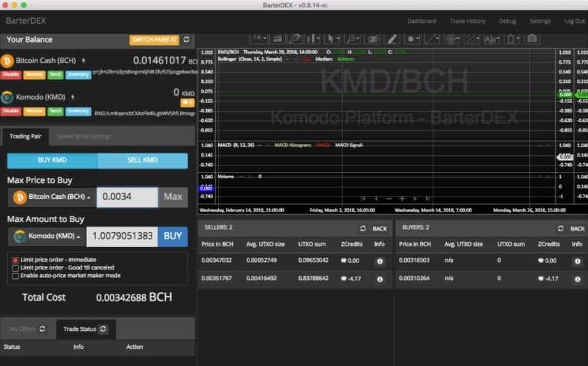
Task: Check Limit price order - Good 'til canceled
Action: (x=15, y=268)
